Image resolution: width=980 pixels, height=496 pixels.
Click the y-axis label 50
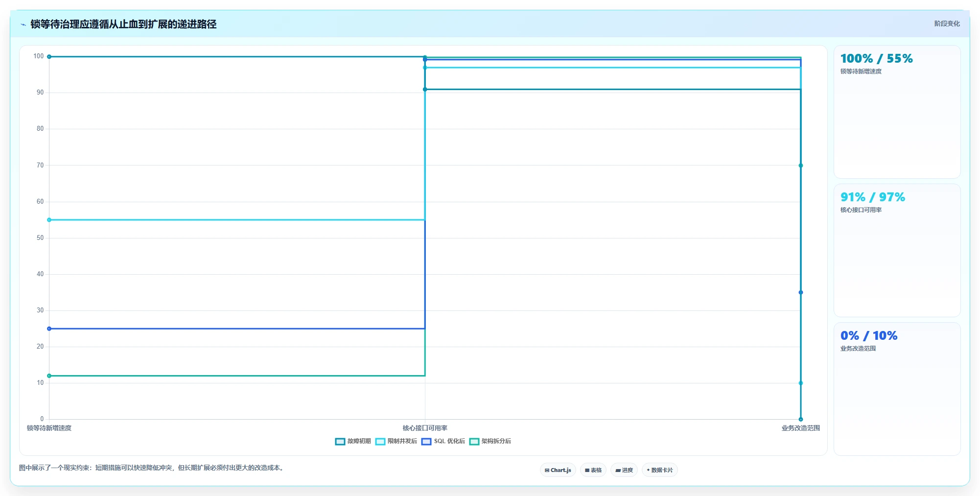coord(40,238)
